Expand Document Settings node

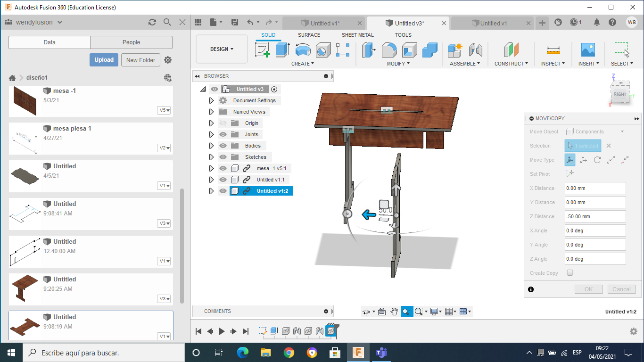[211, 100]
